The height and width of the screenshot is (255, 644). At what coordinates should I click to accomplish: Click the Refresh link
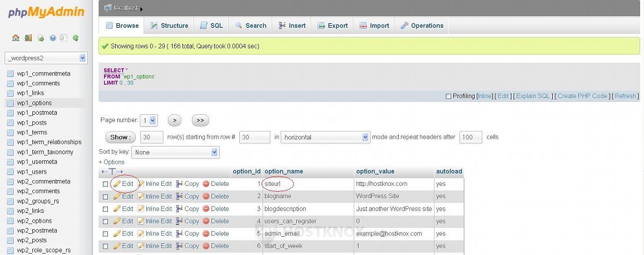(x=625, y=96)
